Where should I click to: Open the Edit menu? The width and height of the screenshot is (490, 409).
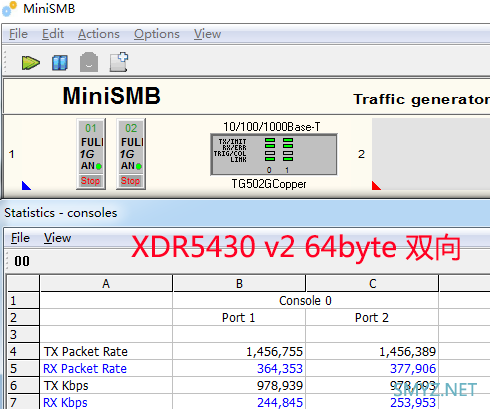point(53,34)
